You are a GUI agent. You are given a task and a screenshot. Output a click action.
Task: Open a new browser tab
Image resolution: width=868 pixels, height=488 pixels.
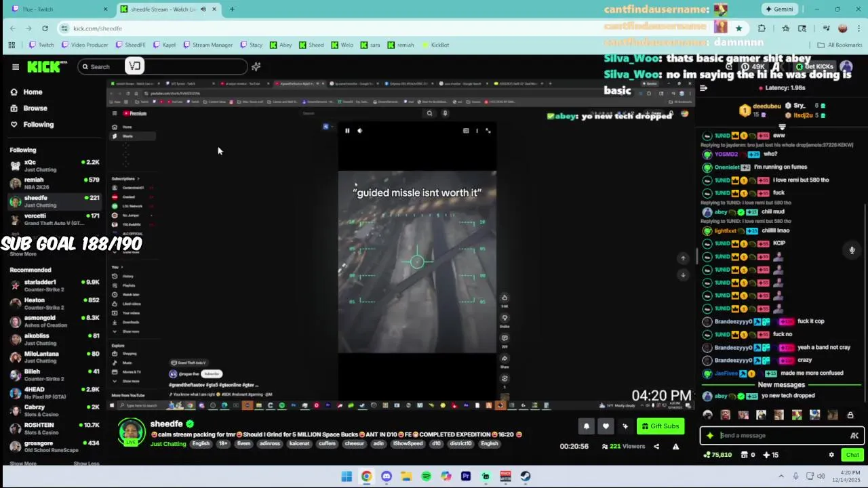[232, 9]
